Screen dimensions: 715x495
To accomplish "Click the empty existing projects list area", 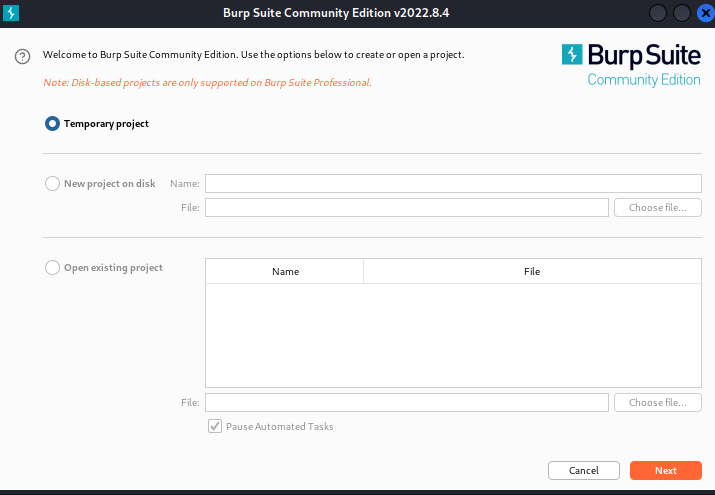I will [453, 335].
